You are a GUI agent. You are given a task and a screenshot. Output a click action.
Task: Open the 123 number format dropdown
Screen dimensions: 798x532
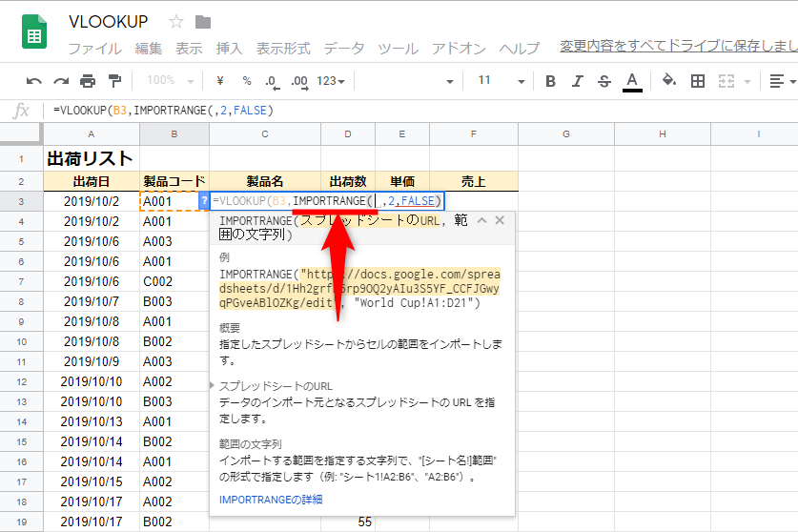point(331,81)
